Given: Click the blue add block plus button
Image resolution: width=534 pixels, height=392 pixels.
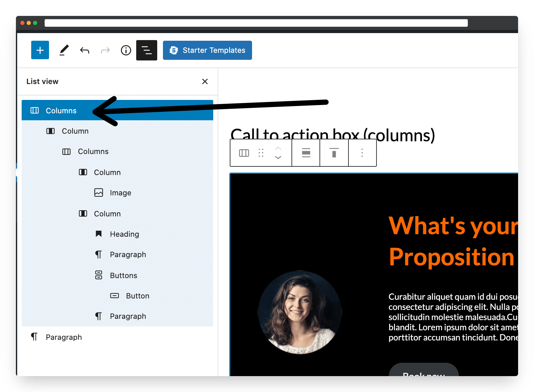Looking at the screenshot, I should coord(40,50).
